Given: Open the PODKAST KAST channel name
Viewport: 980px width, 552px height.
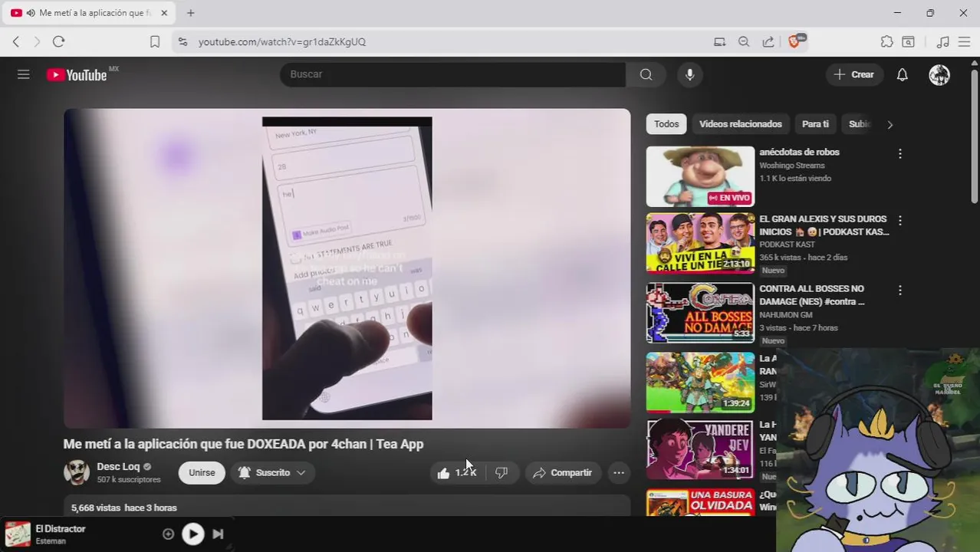Looking at the screenshot, I should [x=787, y=245].
